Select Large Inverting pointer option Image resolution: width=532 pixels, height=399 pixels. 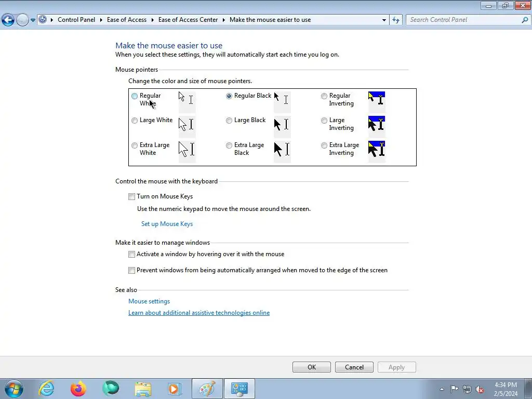pyautogui.click(x=324, y=121)
